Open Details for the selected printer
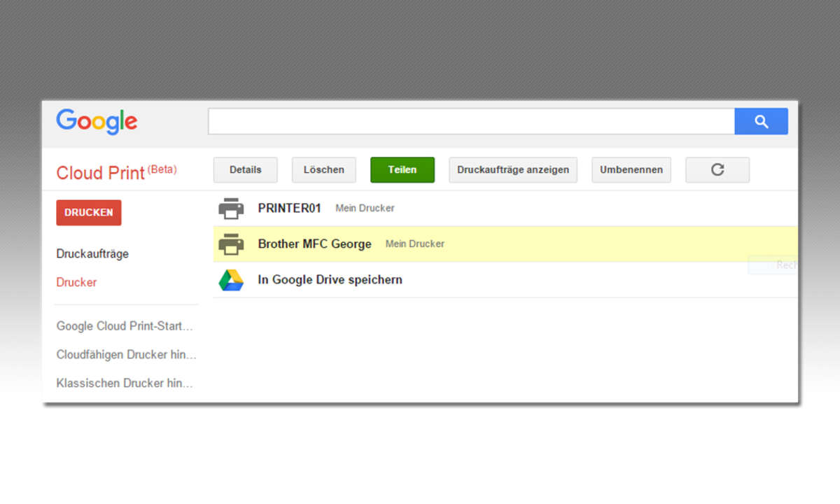Viewport: 840px width, 504px height. tap(245, 170)
